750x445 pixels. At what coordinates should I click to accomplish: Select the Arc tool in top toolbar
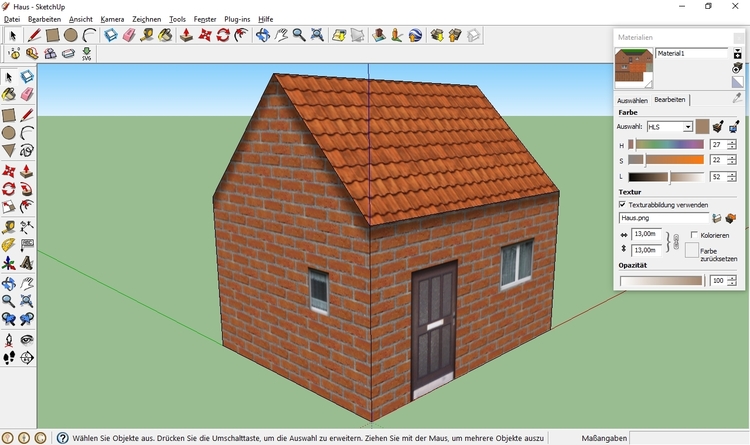89,35
